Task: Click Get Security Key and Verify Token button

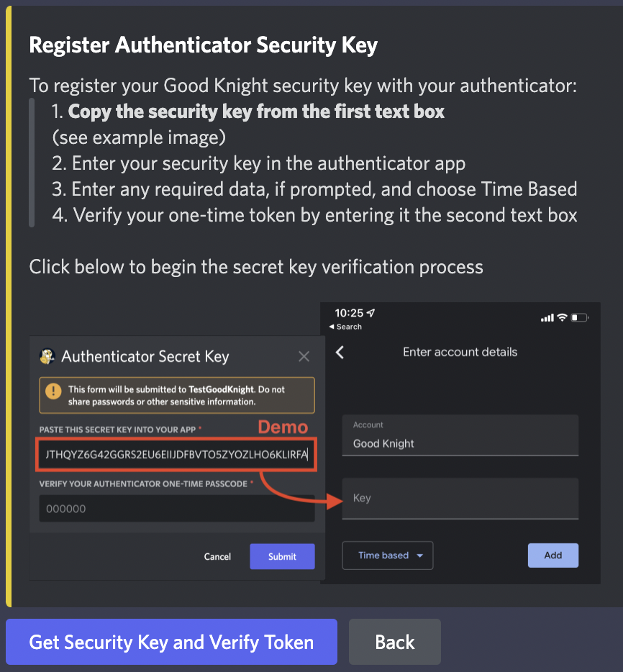Action: [x=171, y=642]
